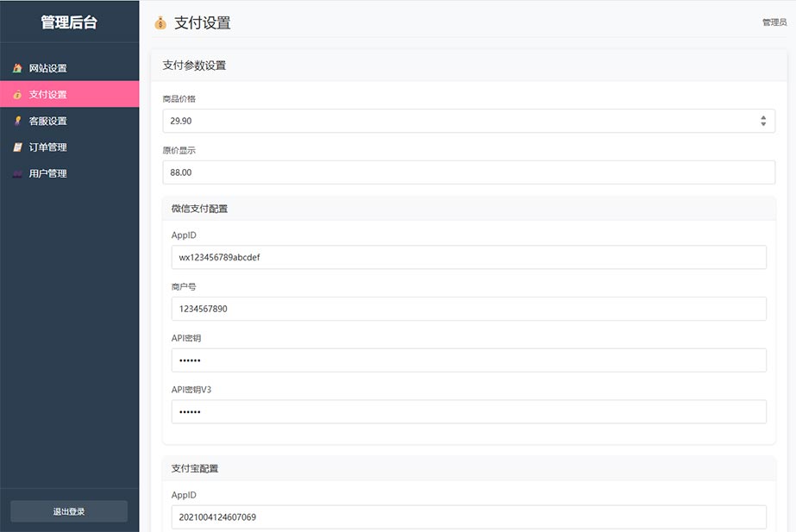
Task: Click the 管理后台 sidebar title
Action: [x=69, y=23]
